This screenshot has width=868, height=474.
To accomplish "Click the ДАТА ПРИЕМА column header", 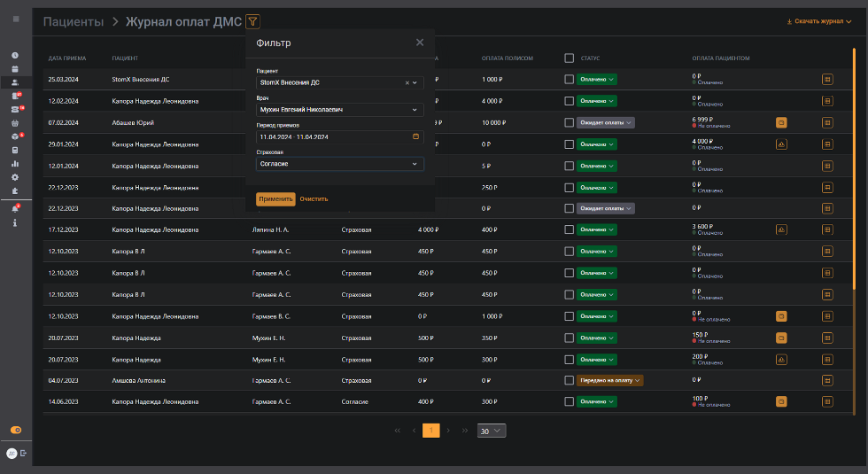I will tap(67, 58).
